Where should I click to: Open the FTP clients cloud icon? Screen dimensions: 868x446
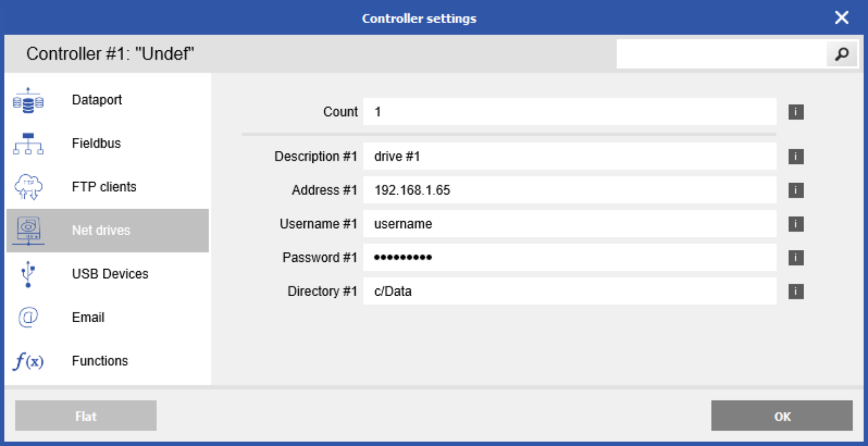pyautogui.click(x=28, y=187)
